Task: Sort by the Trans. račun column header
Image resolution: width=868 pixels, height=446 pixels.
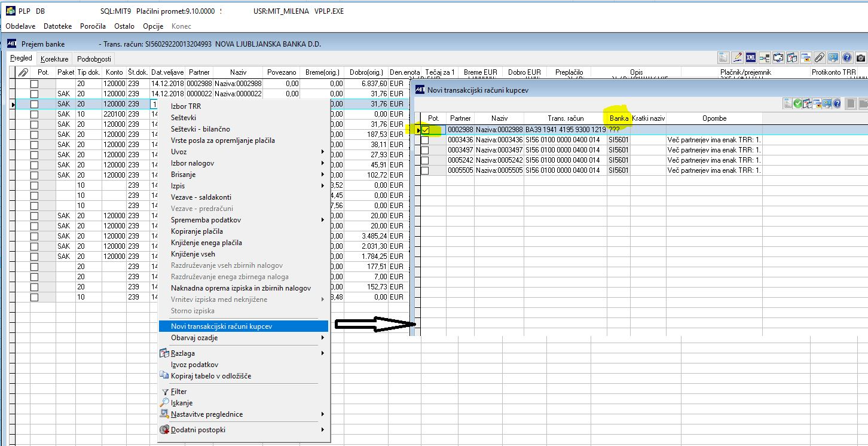Action: [x=566, y=118]
